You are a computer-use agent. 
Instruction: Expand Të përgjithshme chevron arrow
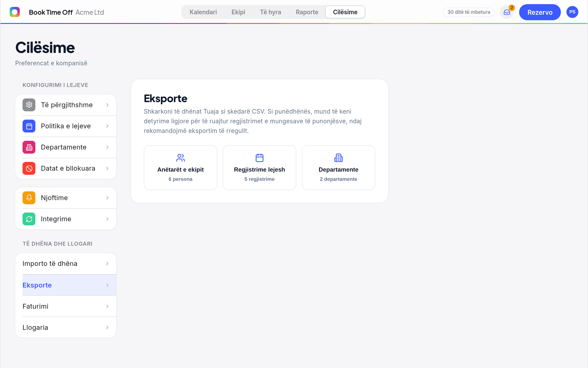(107, 105)
